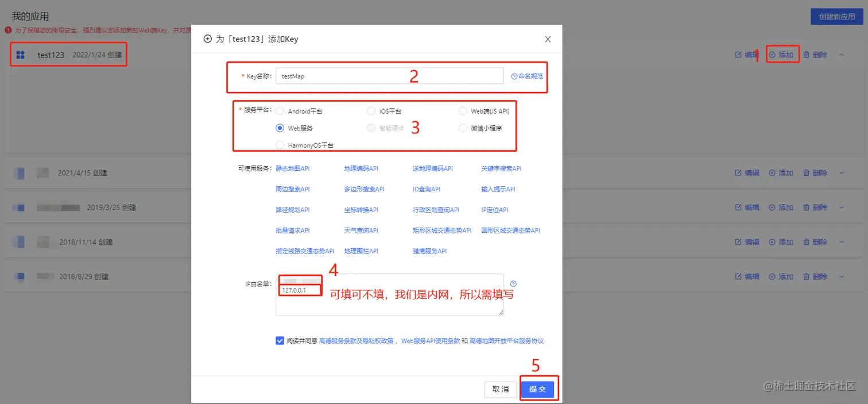
Task: Open the 批量请求API link
Action: [x=293, y=230]
